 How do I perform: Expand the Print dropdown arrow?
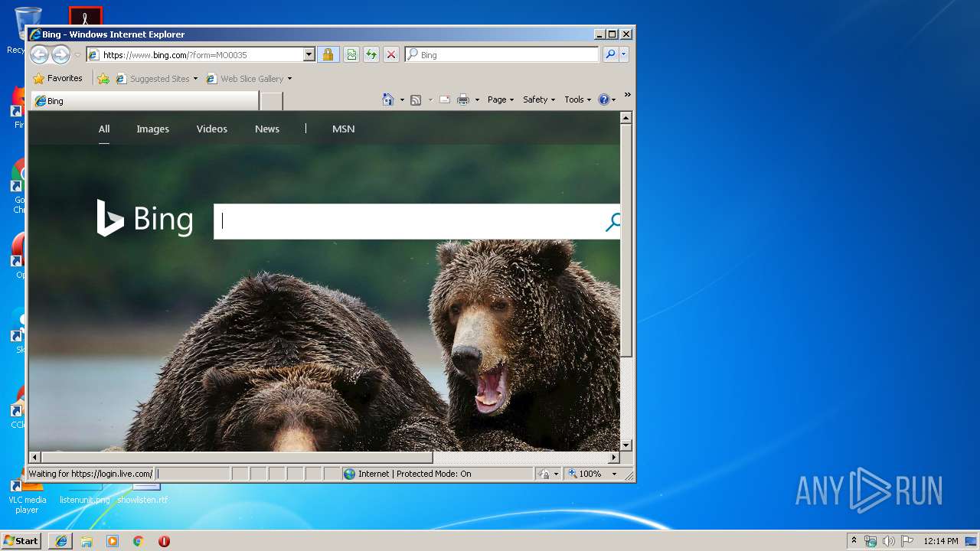click(x=477, y=100)
